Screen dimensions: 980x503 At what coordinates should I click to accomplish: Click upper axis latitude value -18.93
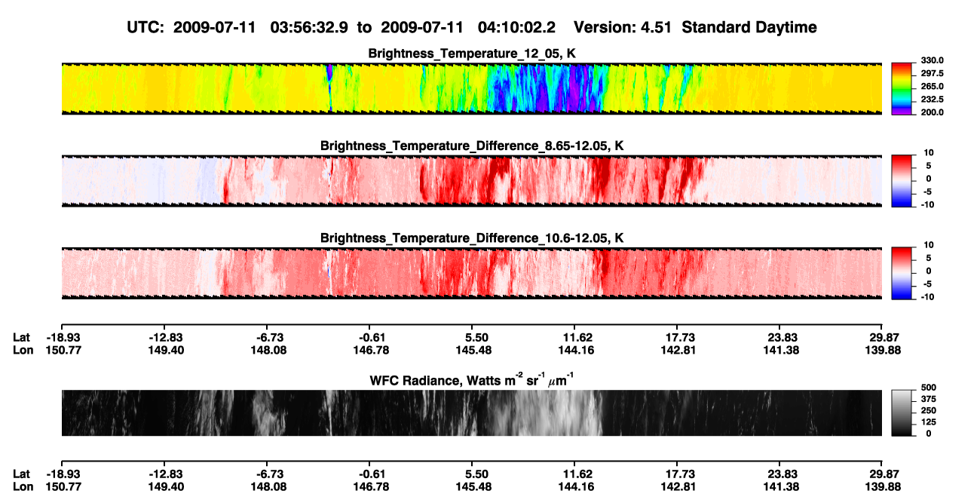point(62,338)
